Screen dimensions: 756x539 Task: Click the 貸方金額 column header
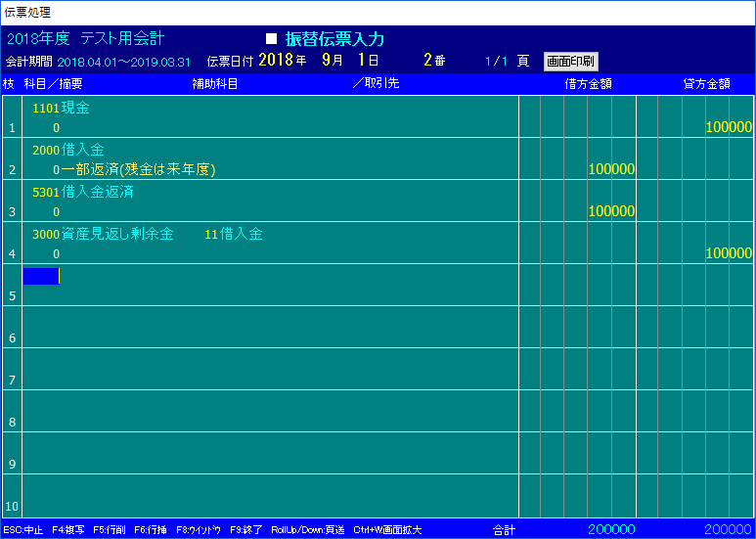(x=707, y=84)
